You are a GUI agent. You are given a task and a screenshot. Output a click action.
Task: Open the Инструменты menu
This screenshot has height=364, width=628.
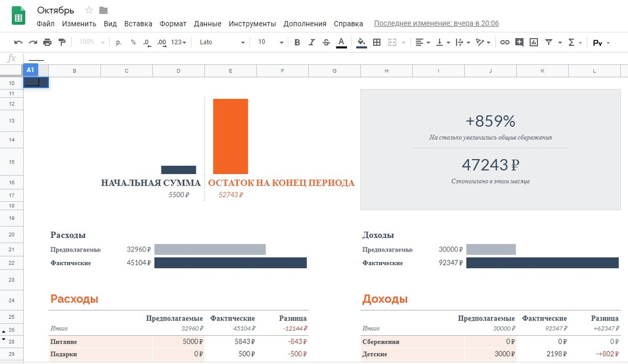point(252,24)
